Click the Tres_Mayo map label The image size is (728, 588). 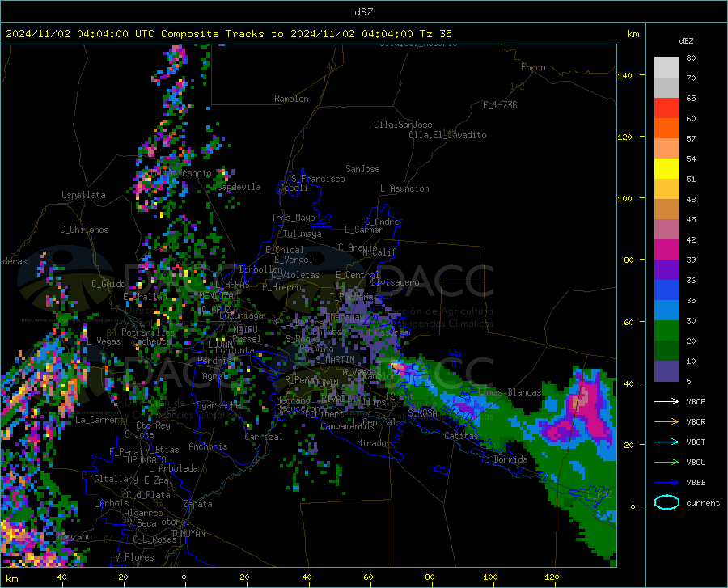pyautogui.click(x=293, y=218)
